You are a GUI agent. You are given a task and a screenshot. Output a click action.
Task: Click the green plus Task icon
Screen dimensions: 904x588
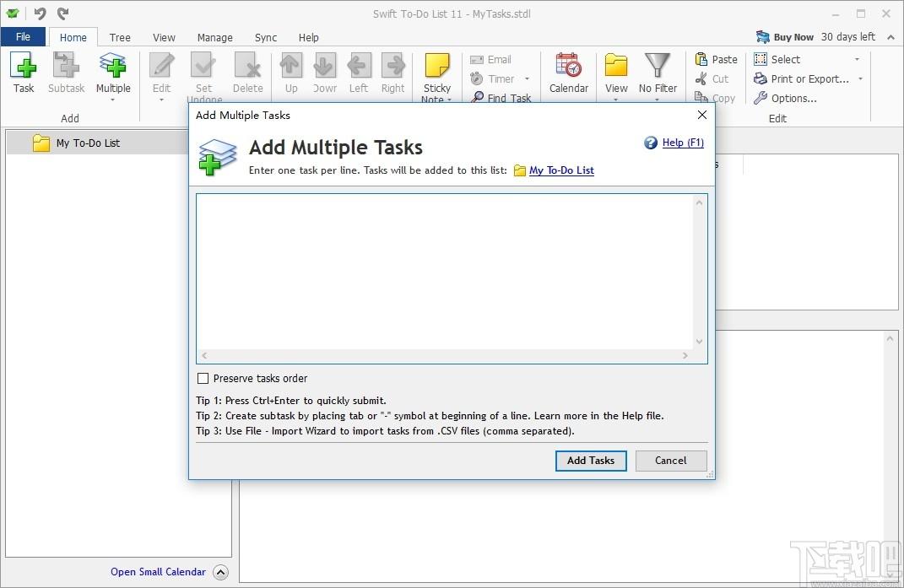click(x=24, y=65)
